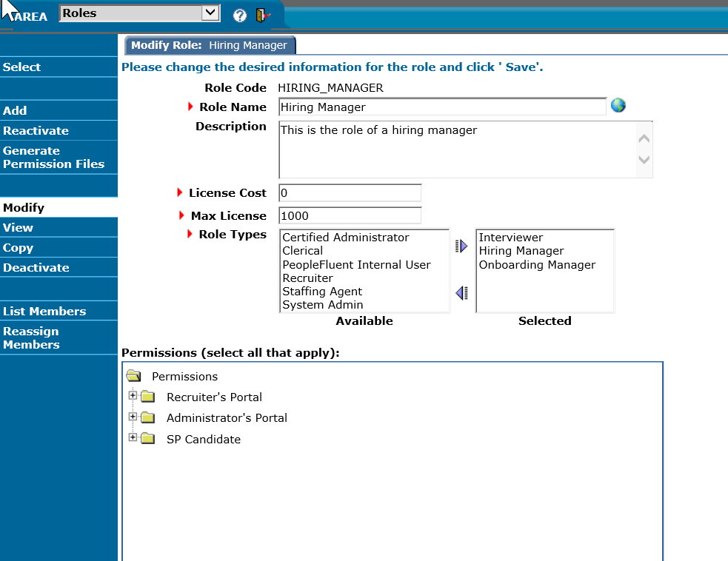Select Recruiter in Available list
This screenshot has height=561, width=728.
pyautogui.click(x=307, y=278)
